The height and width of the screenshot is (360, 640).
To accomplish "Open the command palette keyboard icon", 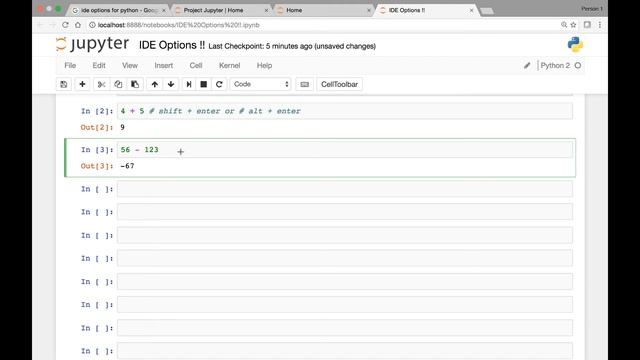I will pyautogui.click(x=304, y=84).
